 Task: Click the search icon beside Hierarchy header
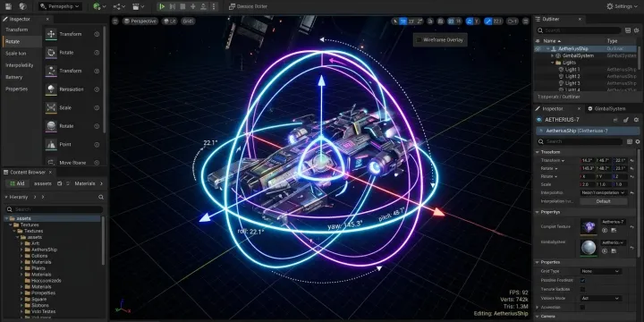click(101, 197)
